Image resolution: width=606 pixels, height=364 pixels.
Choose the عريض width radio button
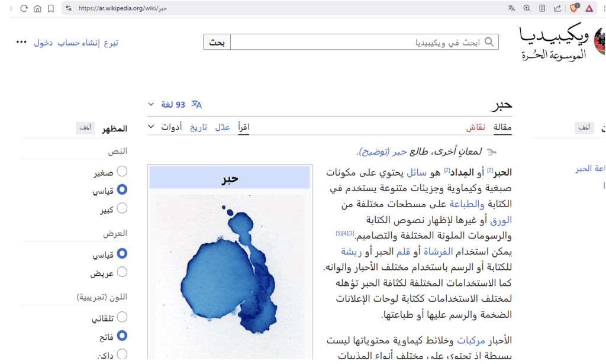[122, 272]
